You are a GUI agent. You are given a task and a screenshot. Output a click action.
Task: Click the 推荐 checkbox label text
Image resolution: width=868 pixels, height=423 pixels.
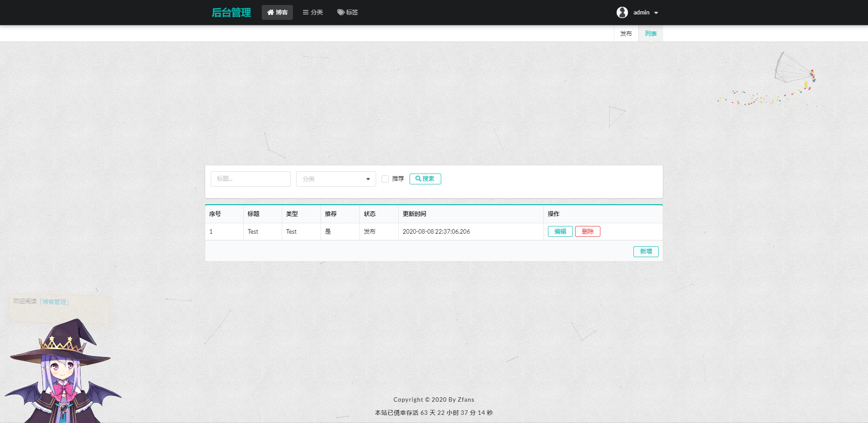click(x=398, y=179)
